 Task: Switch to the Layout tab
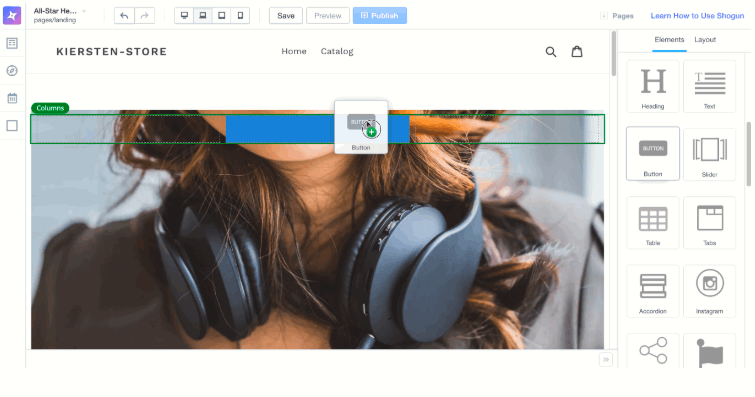705,40
